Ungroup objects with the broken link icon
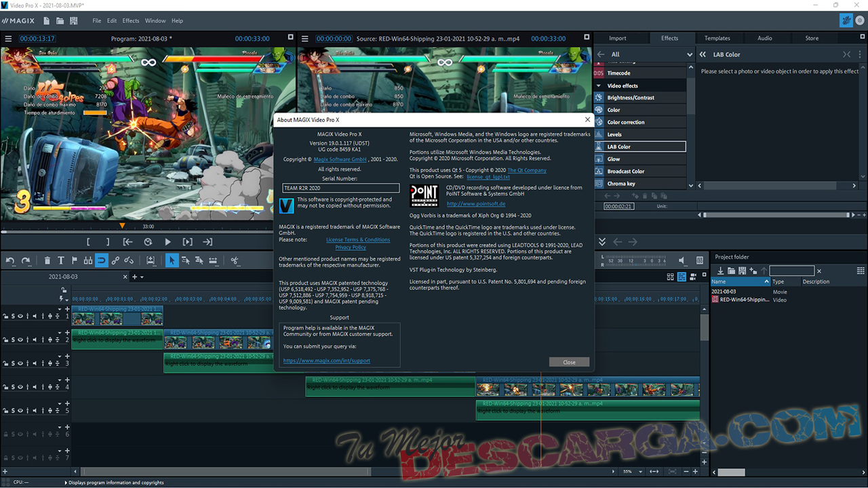Viewport: 868px width, 488px height. (129, 260)
